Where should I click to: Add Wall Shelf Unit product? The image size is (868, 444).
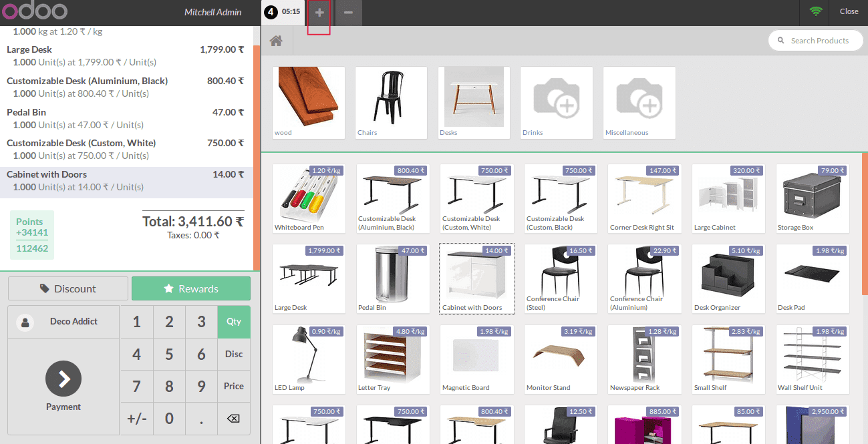813,359
